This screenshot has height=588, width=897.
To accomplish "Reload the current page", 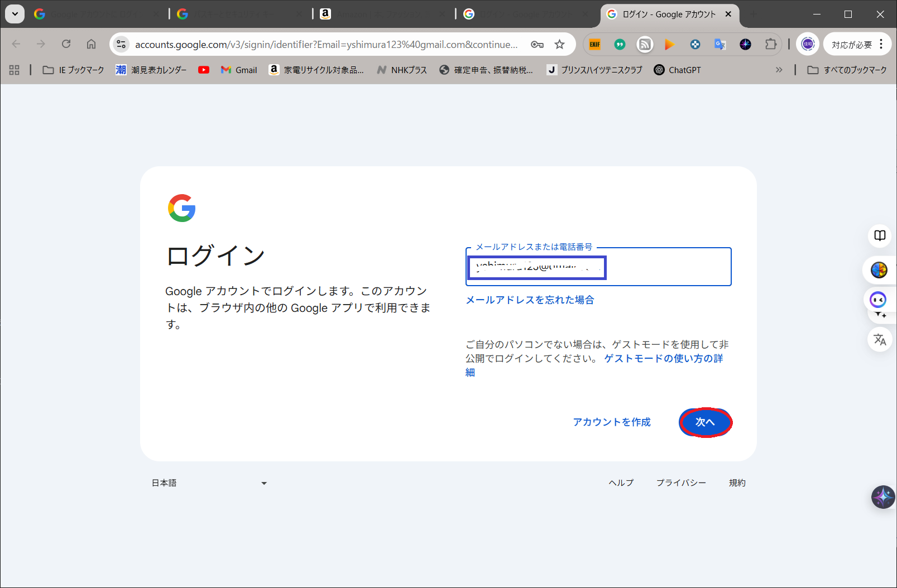I will tap(66, 44).
